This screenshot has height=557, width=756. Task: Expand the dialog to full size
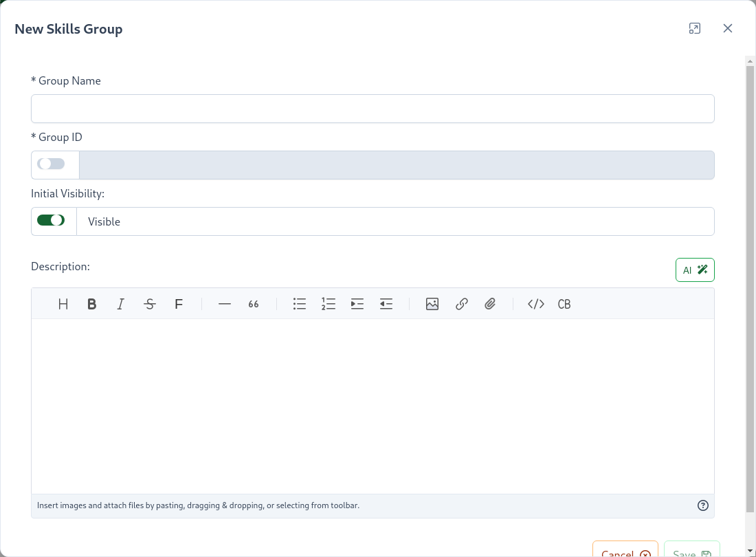695,28
